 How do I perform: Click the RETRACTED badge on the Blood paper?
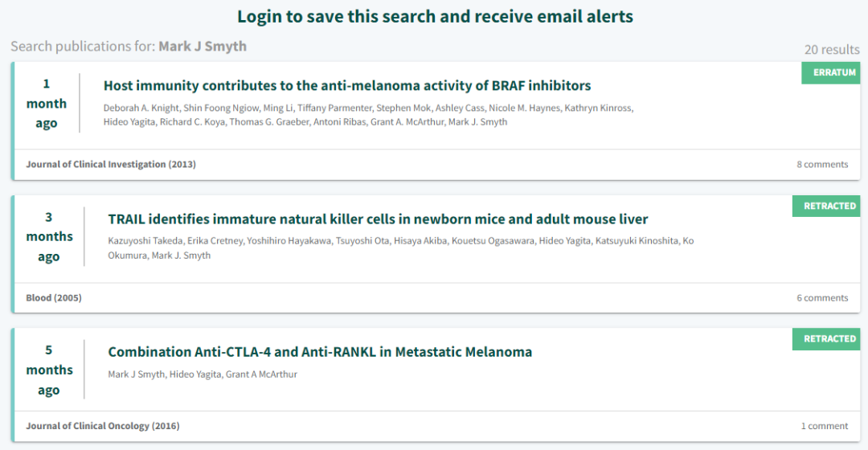click(x=826, y=206)
